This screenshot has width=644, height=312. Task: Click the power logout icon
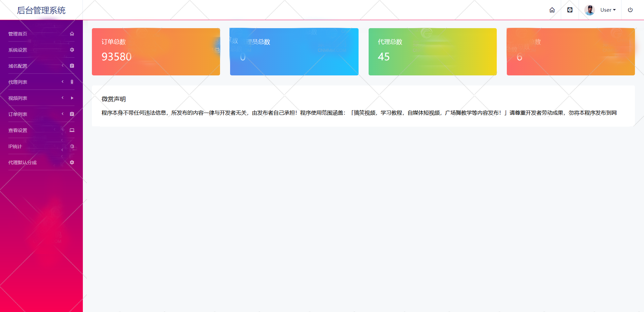pos(630,10)
